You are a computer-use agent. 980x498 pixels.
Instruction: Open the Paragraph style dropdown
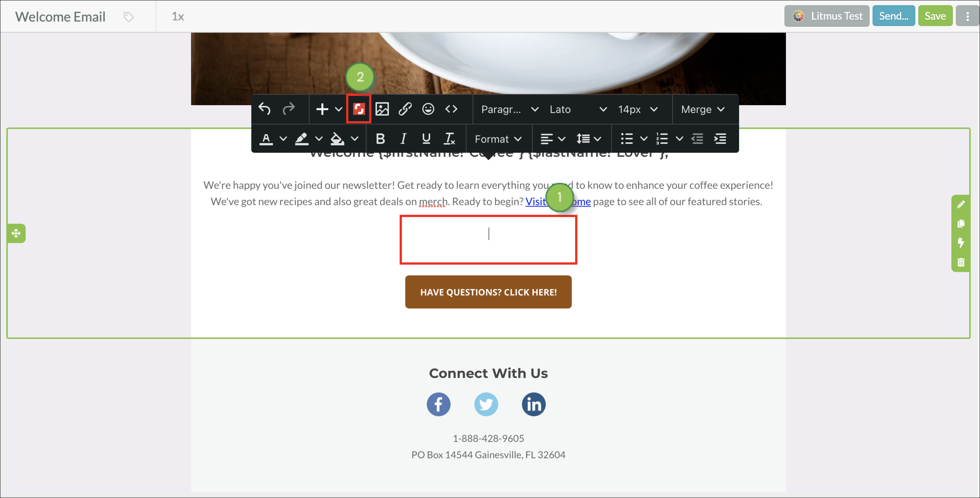pyautogui.click(x=510, y=110)
